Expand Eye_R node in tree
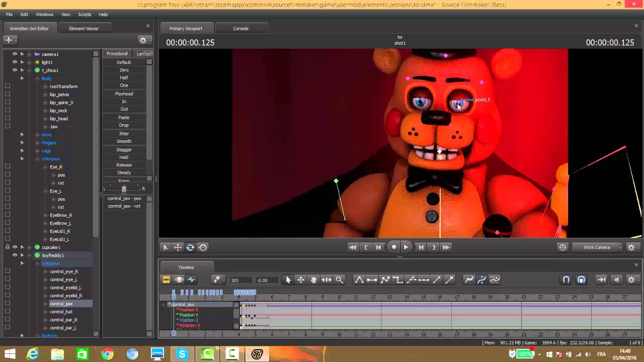 (x=45, y=167)
